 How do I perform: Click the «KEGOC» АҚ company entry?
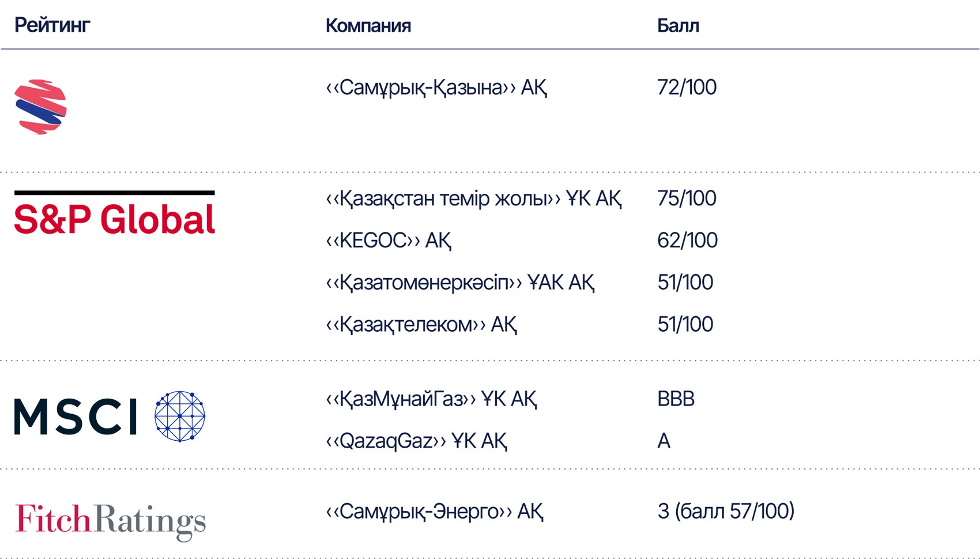pyautogui.click(x=389, y=241)
